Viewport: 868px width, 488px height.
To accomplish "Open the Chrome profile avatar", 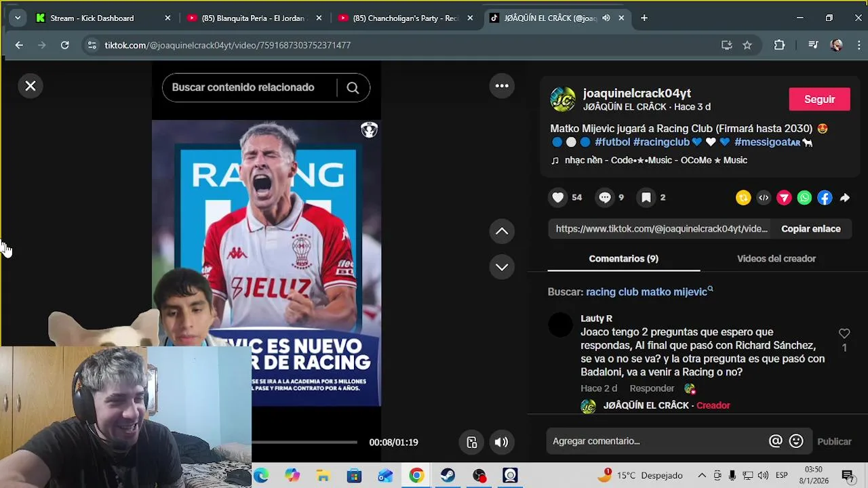I will (x=837, y=45).
